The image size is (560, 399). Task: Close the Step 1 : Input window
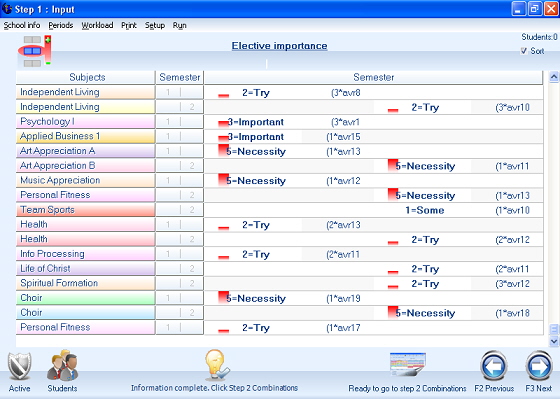coord(551,9)
